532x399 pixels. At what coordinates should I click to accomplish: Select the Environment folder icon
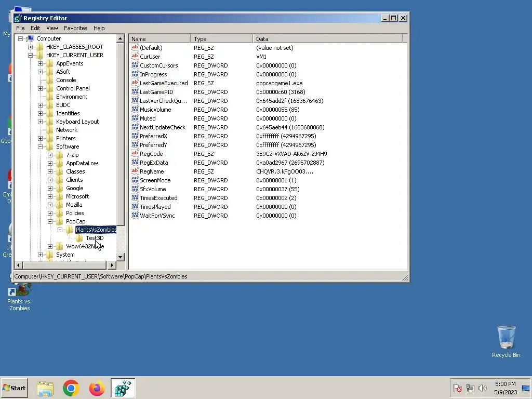50,97
